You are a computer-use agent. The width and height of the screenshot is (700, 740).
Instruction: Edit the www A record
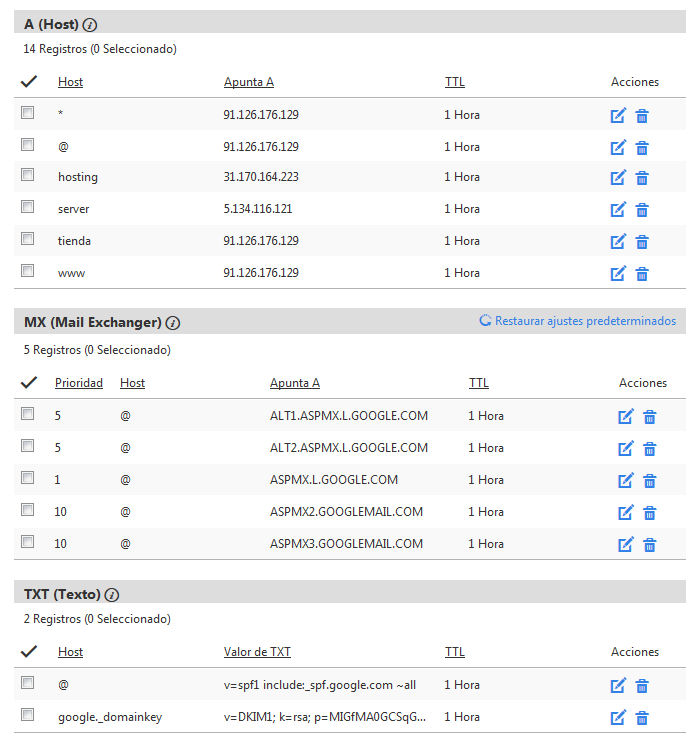[617, 274]
